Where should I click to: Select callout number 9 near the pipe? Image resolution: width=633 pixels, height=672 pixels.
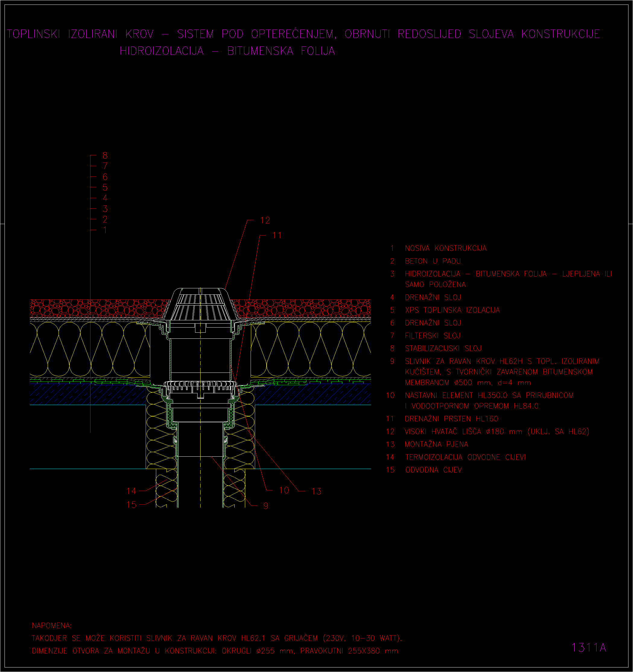coord(266,506)
